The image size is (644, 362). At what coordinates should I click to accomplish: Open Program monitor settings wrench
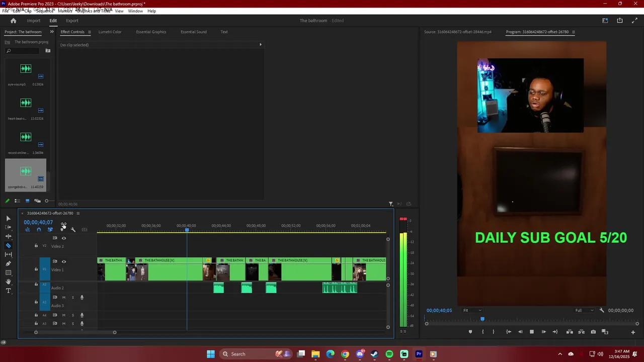602,310
